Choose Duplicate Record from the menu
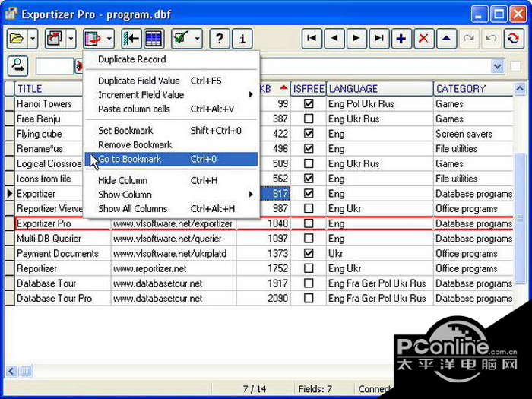This screenshot has width=532, height=399. pos(131,59)
